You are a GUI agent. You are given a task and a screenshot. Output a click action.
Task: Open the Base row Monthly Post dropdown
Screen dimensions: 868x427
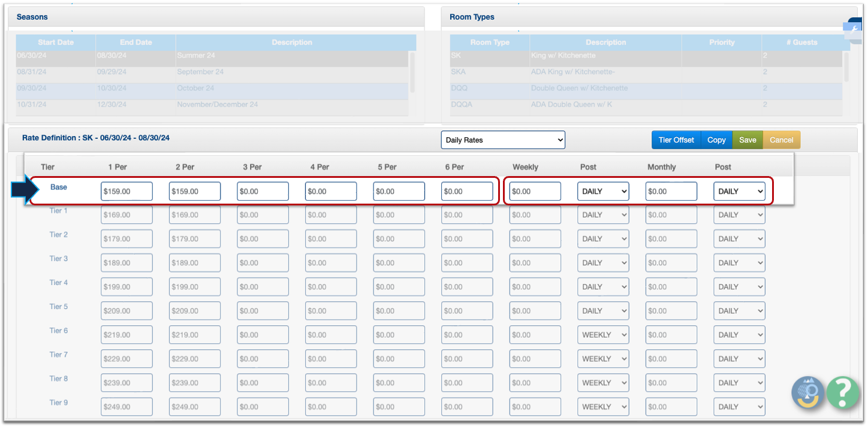pyautogui.click(x=739, y=192)
